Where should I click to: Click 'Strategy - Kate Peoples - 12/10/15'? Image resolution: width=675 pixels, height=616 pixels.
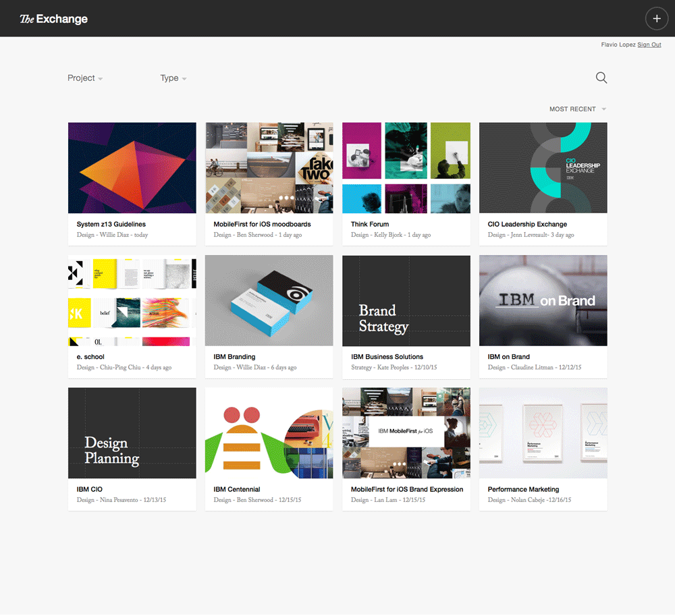point(394,367)
